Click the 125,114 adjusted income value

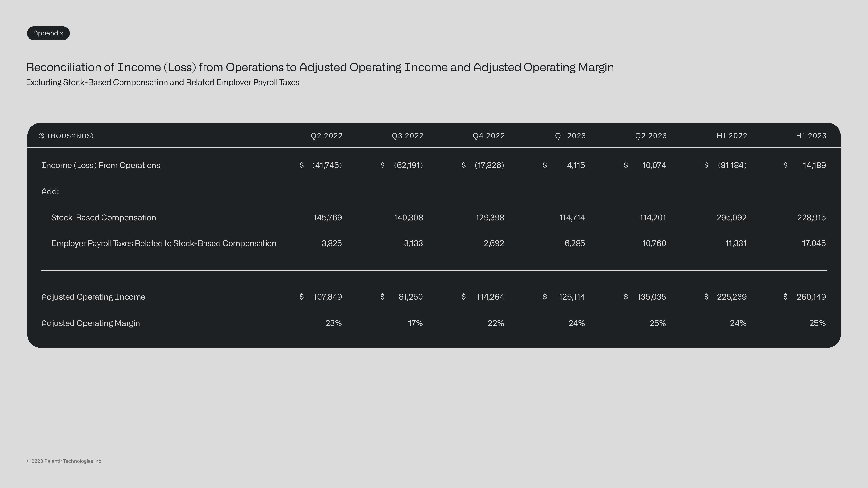(x=572, y=297)
